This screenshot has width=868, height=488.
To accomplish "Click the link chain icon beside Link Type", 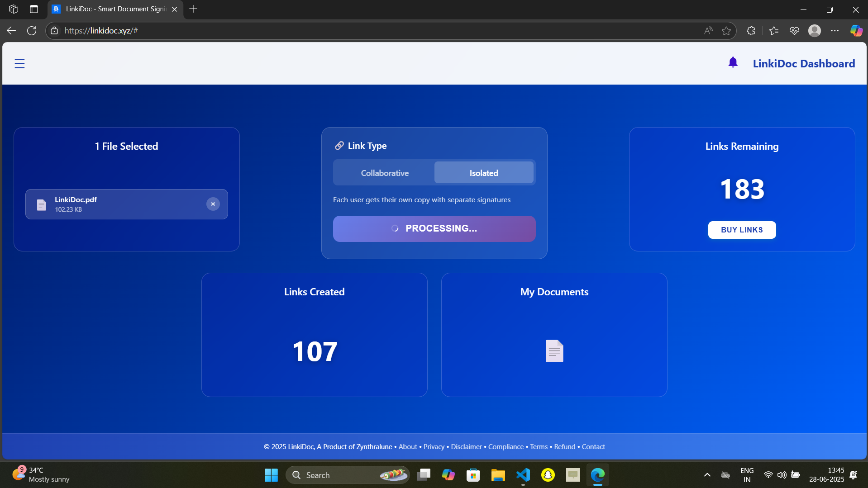I will pyautogui.click(x=339, y=146).
